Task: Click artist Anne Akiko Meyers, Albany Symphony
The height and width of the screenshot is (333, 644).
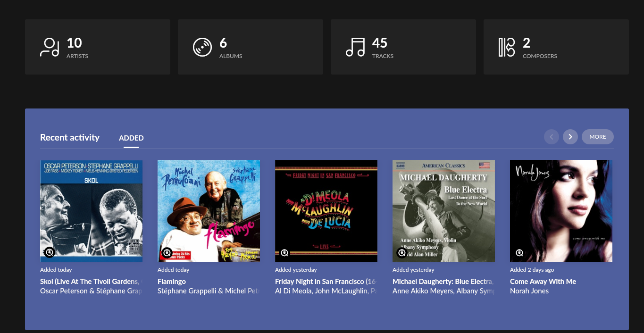Action: click(443, 291)
